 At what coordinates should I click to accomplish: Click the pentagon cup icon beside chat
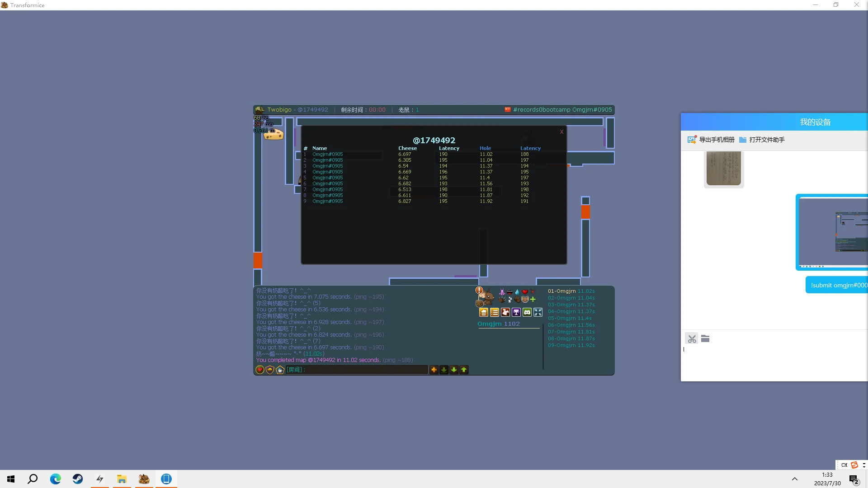tap(280, 370)
